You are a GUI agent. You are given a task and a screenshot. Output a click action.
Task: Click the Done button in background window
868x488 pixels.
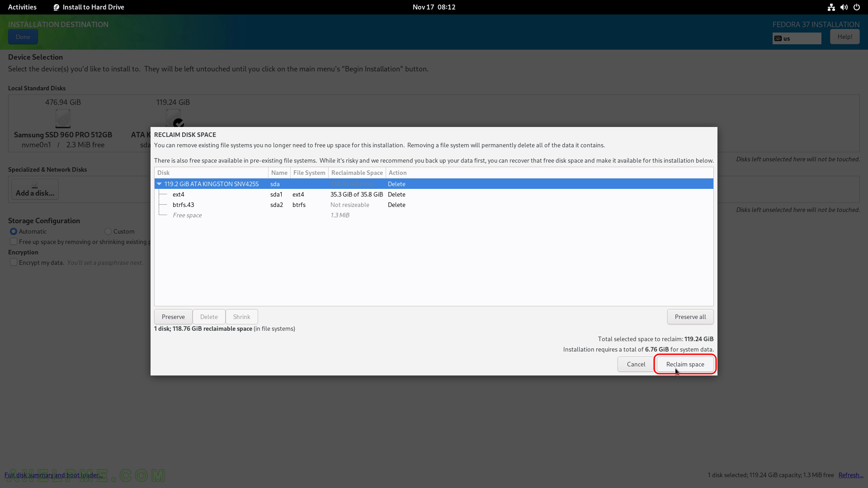point(23,37)
